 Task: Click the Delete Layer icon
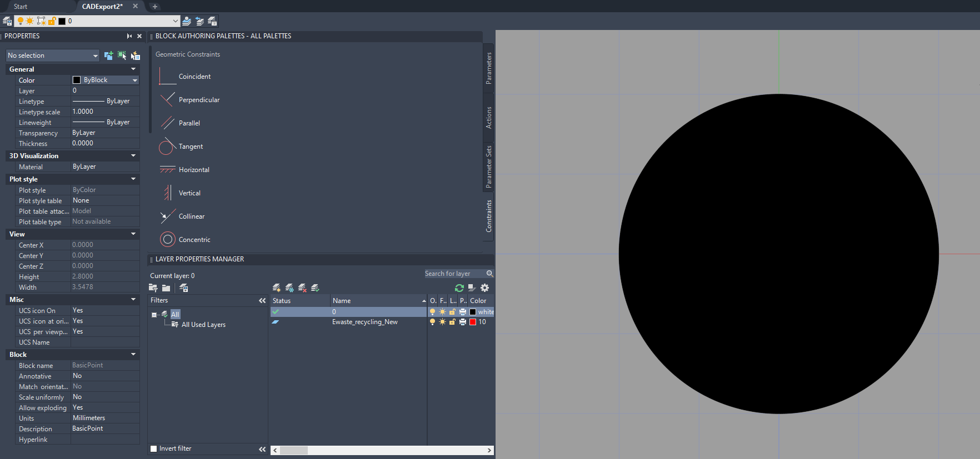pos(302,287)
